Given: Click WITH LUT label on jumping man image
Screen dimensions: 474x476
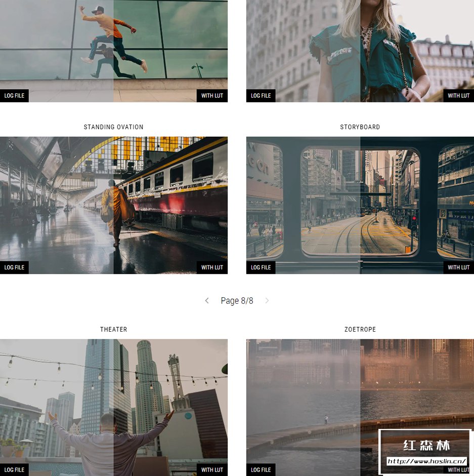Looking at the screenshot, I should tap(212, 96).
